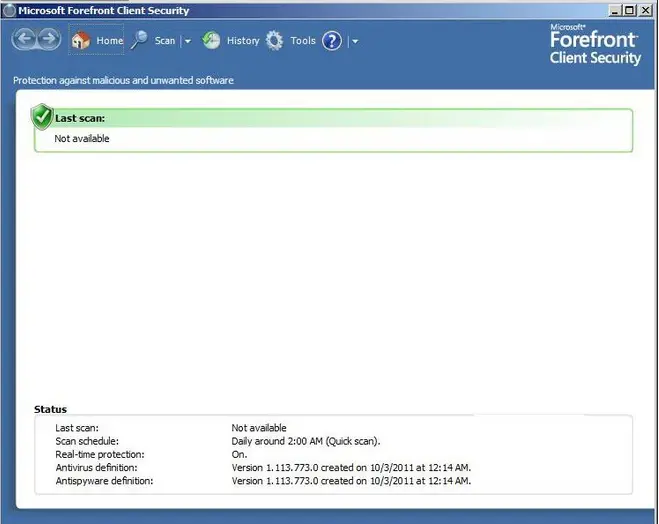The height and width of the screenshot is (524, 659).
Task: Click 'Protection against malicious and unwanted software' text
Action: [x=123, y=80]
